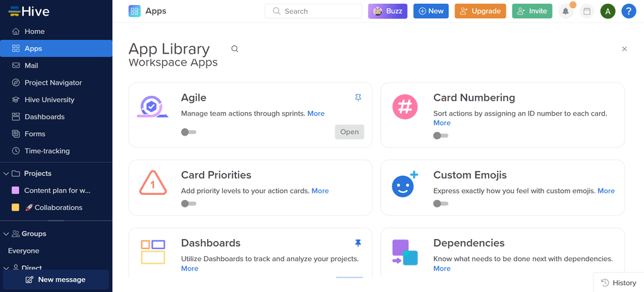644x292 pixels.
Task: Open the help question mark
Action: click(x=629, y=11)
